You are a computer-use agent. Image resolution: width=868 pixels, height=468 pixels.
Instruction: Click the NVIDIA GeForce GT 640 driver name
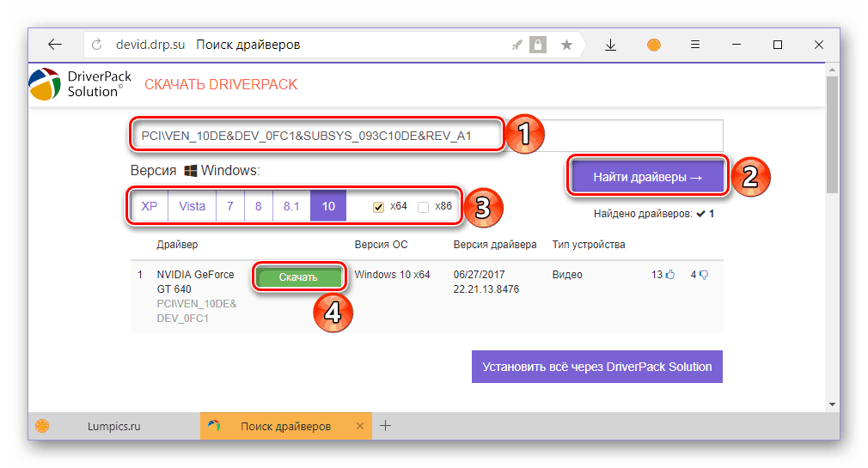(195, 282)
